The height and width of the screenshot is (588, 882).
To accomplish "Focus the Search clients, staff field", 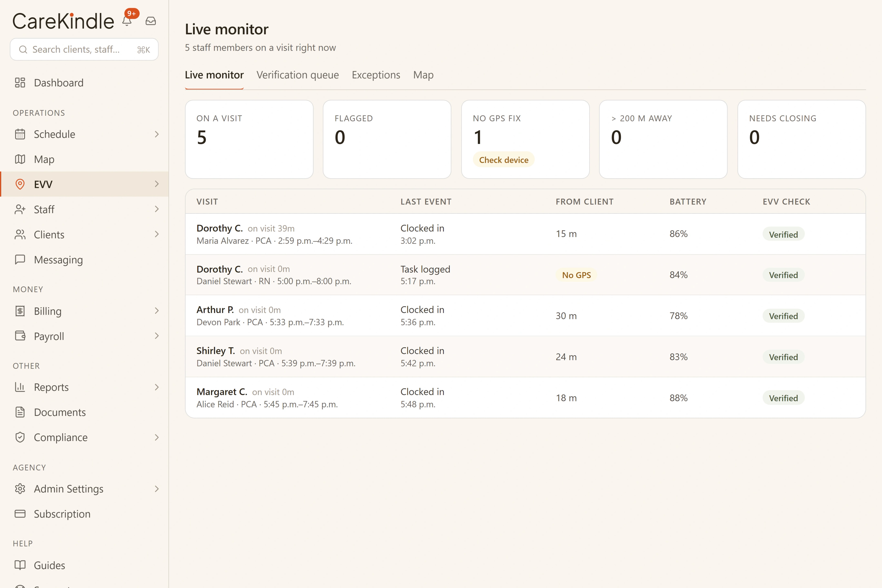I will [84, 50].
